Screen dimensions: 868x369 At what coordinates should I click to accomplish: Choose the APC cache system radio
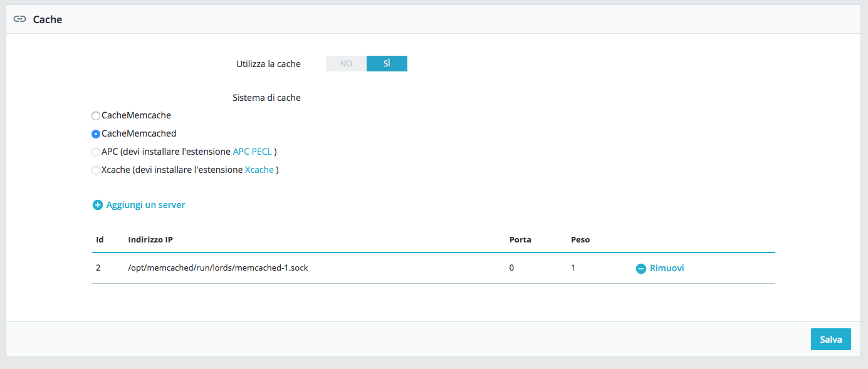point(96,152)
